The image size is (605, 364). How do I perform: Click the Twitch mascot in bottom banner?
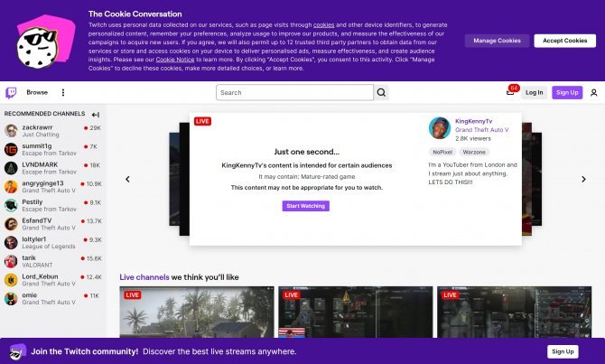click(18, 351)
